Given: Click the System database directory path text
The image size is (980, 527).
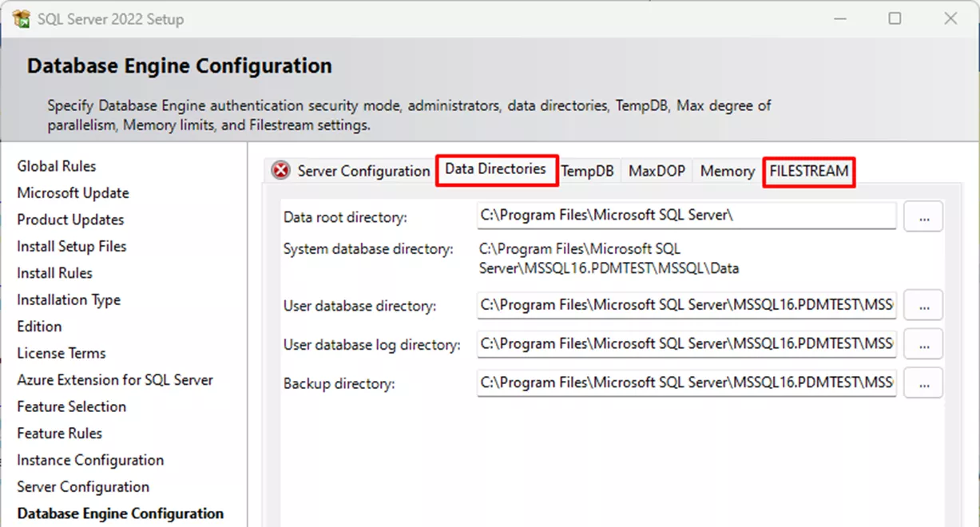Looking at the screenshot, I should click(x=609, y=259).
